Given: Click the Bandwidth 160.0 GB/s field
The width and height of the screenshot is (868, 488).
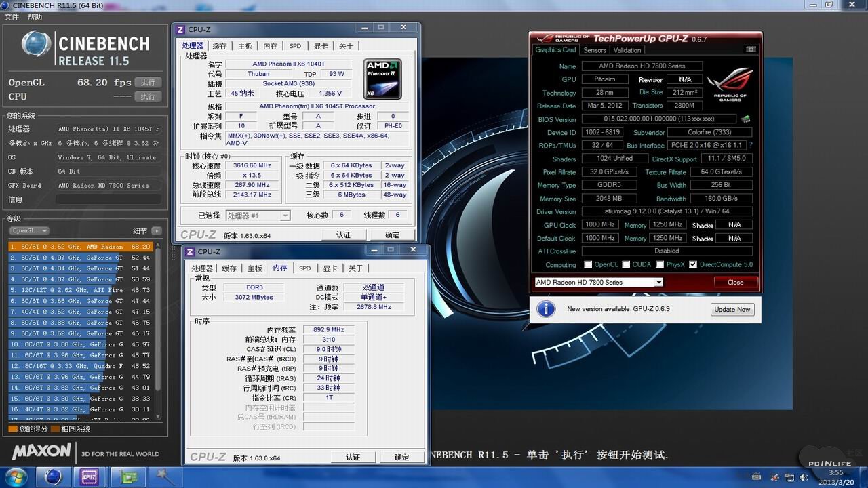Looking at the screenshot, I should [720, 199].
